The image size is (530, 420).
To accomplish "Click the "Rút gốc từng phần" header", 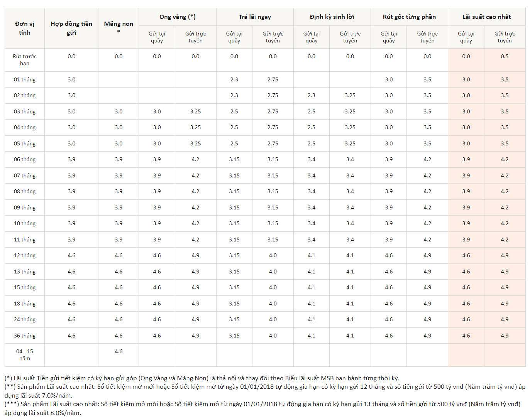I will click(x=409, y=17).
